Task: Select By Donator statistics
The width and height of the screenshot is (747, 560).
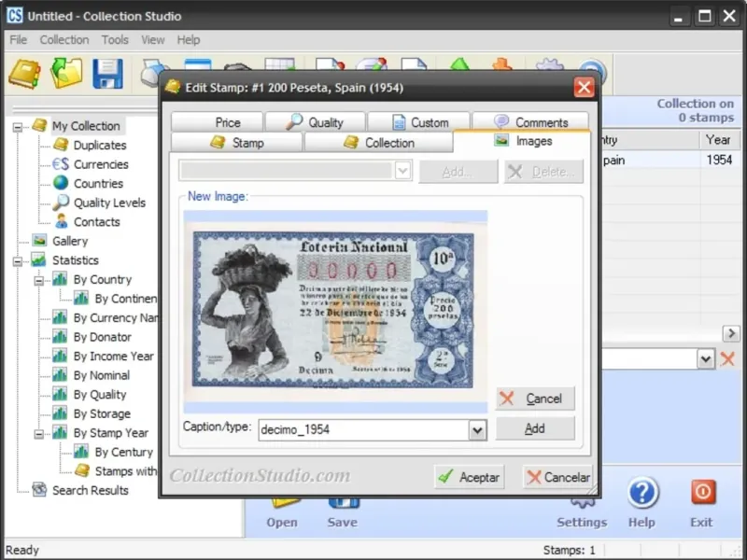Action: click(x=102, y=337)
